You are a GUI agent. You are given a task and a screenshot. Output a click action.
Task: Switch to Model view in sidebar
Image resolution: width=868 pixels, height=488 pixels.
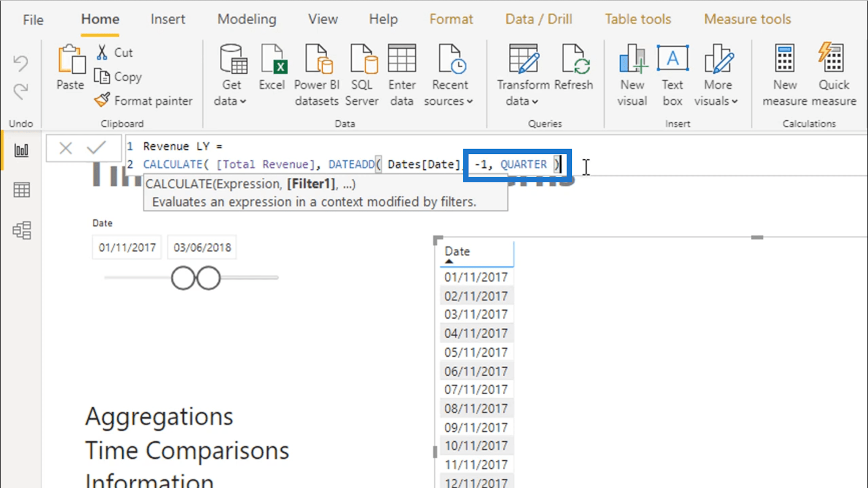point(22,230)
